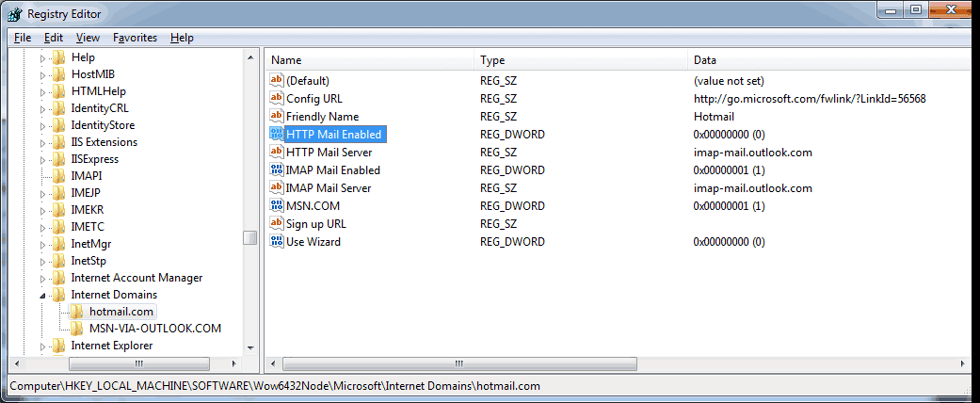The image size is (980, 403).
Task: Click the folder icon for IdentityStore key
Action: pos(58,125)
